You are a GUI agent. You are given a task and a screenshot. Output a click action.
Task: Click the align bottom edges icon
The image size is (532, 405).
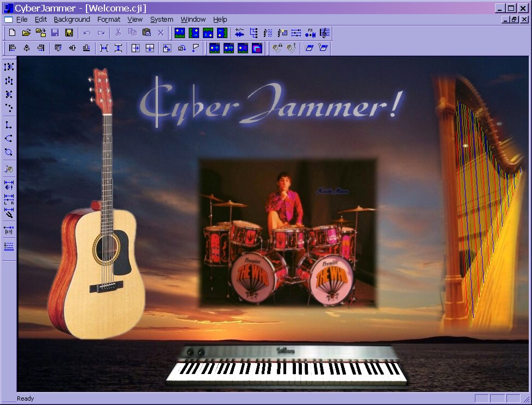tap(86, 48)
